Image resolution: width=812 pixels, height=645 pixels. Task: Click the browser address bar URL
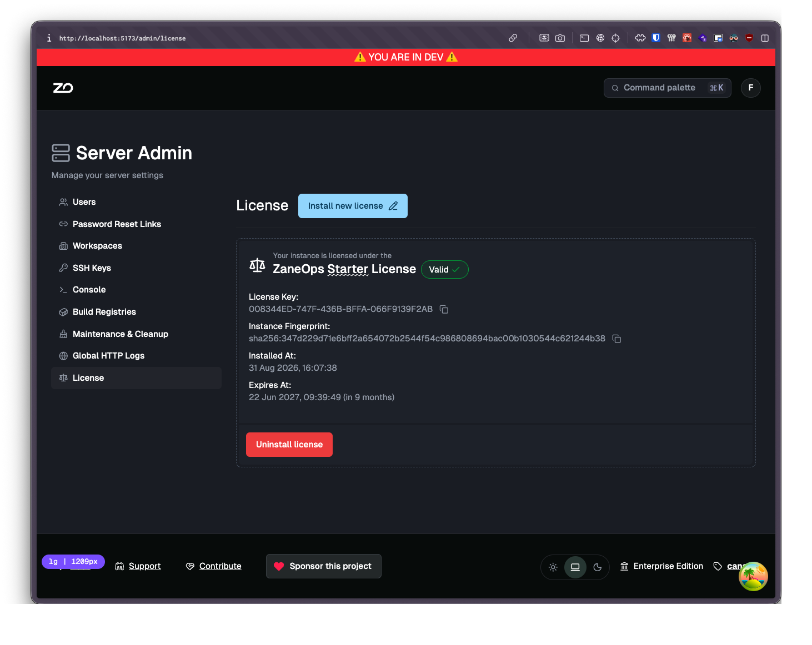point(123,38)
